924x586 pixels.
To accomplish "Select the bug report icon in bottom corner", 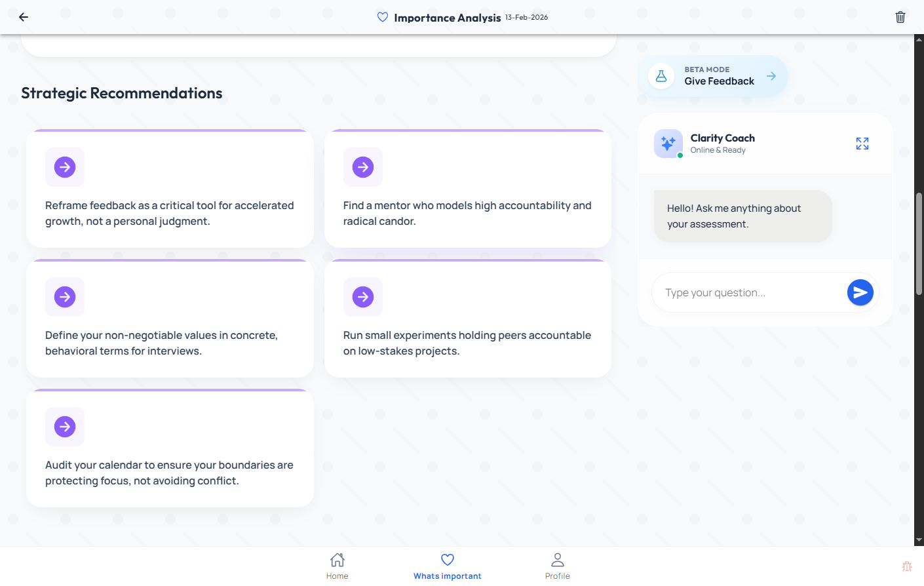I will click(907, 566).
